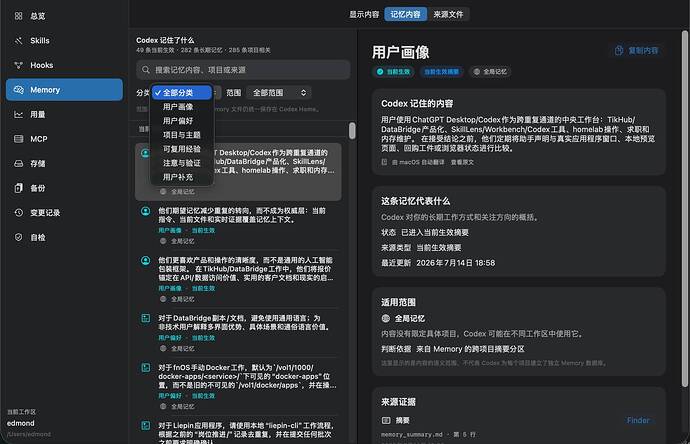Open the 用量 usage chart icon
690x444 pixels.
pyautogui.click(x=18, y=114)
